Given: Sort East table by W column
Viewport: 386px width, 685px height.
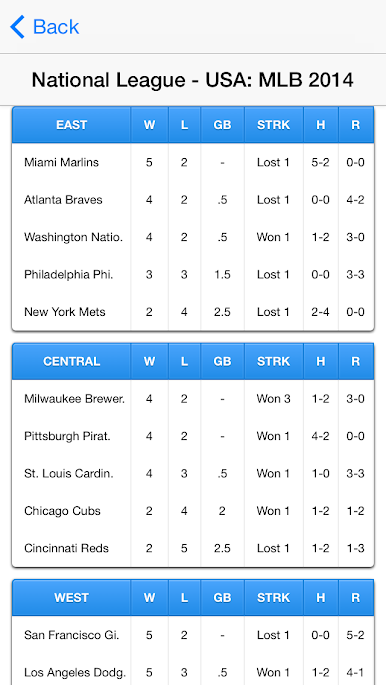Looking at the screenshot, I should click(x=149, y=125).
